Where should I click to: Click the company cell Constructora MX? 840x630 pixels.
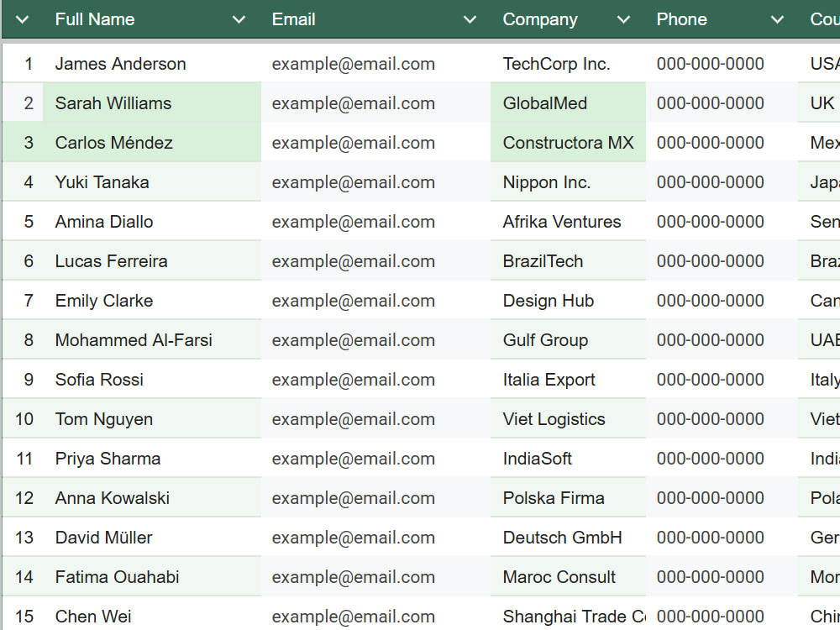569,143
